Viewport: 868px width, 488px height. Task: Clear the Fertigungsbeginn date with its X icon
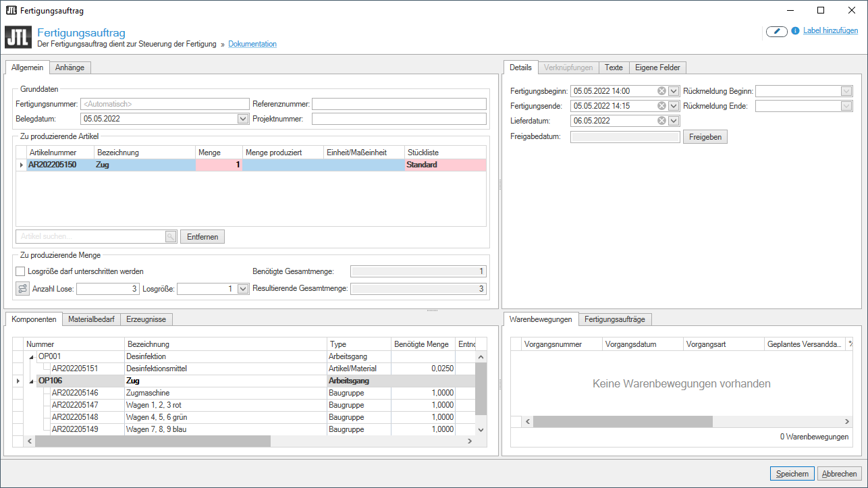coord(661,91)
